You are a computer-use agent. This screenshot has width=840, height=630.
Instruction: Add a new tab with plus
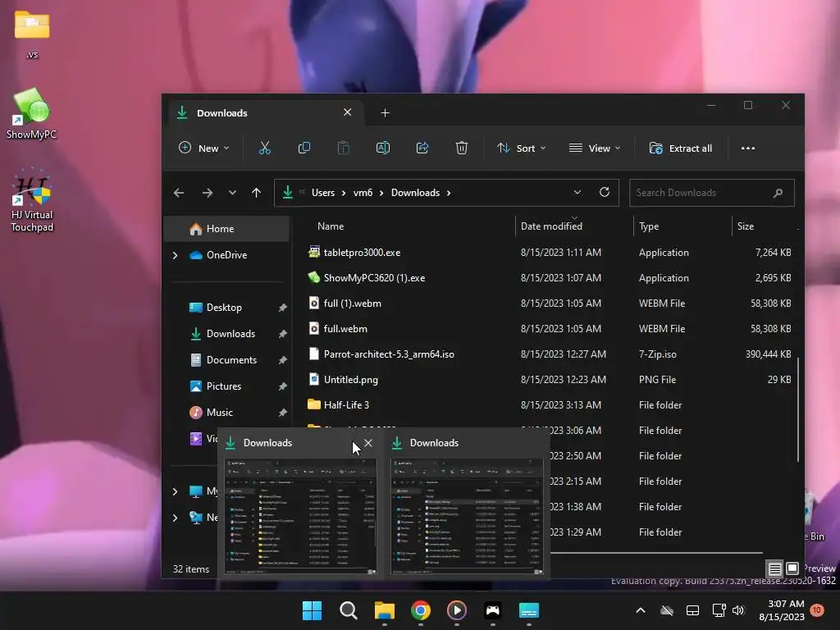pyautogui.click(x=385, y=113)
